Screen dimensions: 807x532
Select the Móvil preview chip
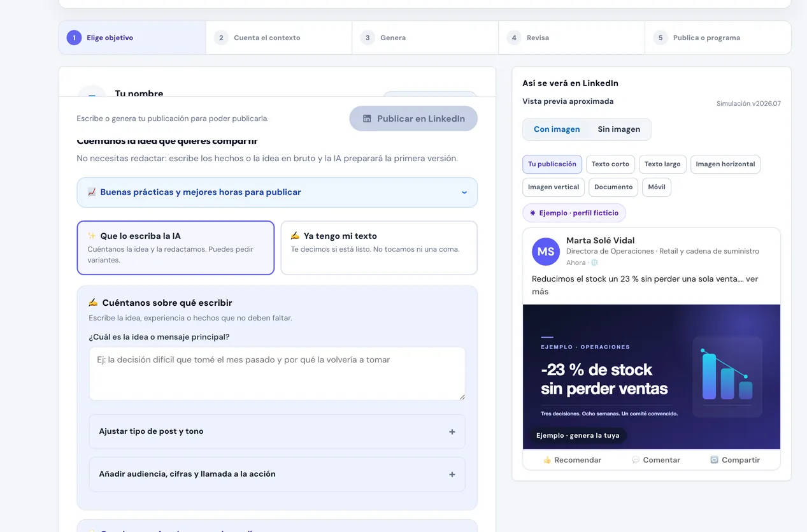tap(657, 187)
